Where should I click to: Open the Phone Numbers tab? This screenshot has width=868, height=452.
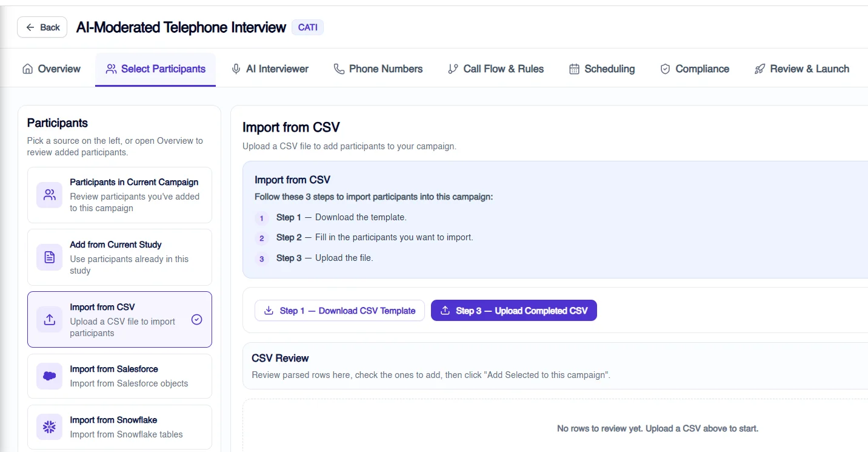pyautogui.click(x=378, y=69)
